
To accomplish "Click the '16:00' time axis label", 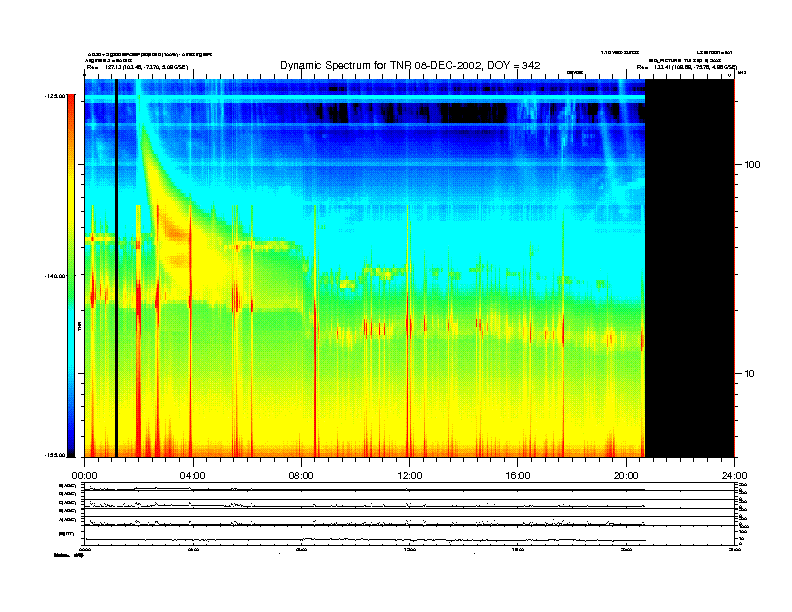I will 518,476.
